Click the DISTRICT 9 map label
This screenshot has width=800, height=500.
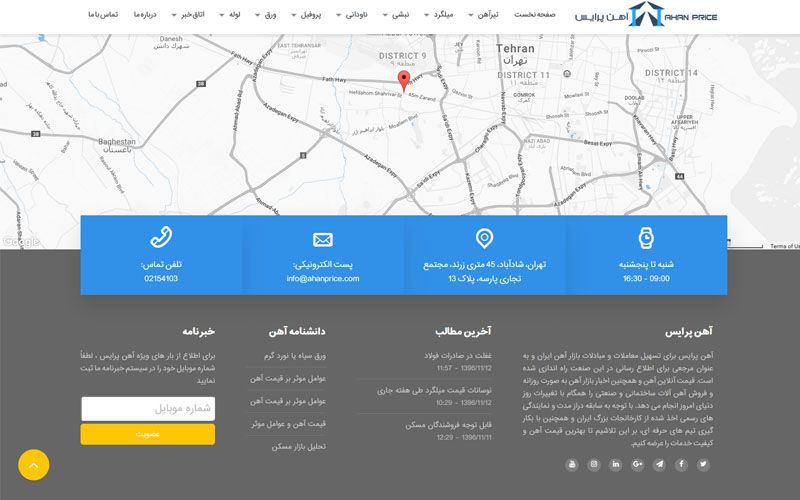403,56
